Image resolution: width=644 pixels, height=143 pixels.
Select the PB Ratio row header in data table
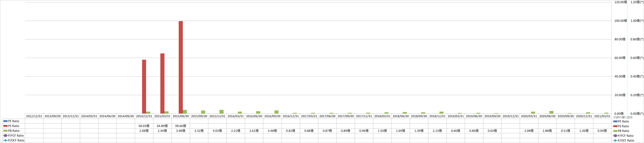[14, 131]
